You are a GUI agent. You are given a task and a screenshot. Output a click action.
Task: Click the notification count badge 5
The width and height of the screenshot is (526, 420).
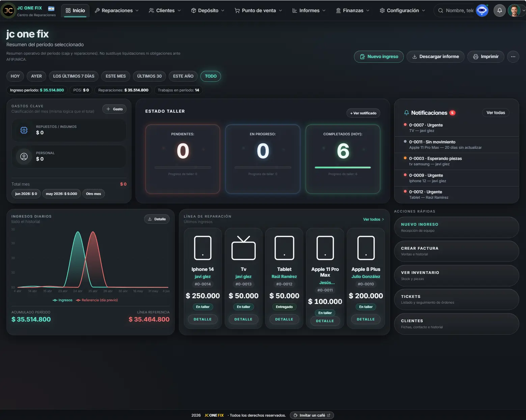click(452, 113)
